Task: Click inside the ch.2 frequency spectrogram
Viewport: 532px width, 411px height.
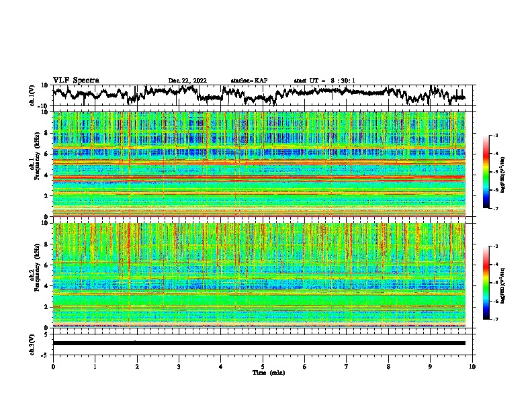Action: click(259, 275)
